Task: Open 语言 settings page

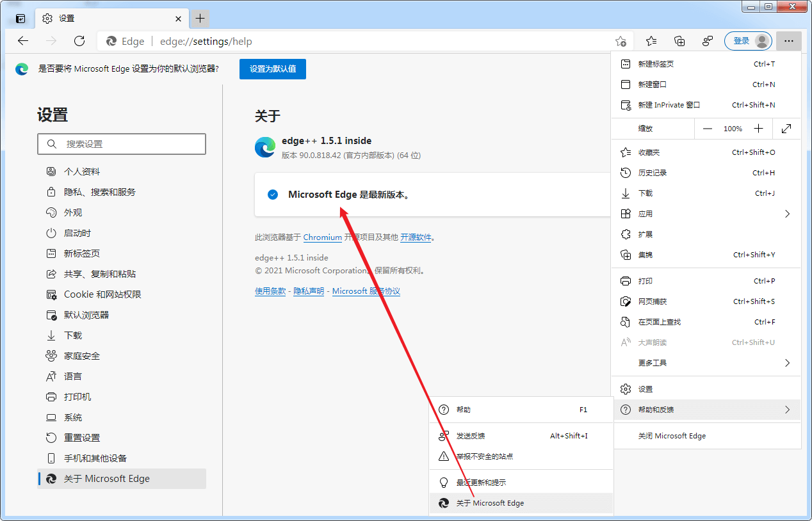Action: (122, 376)
